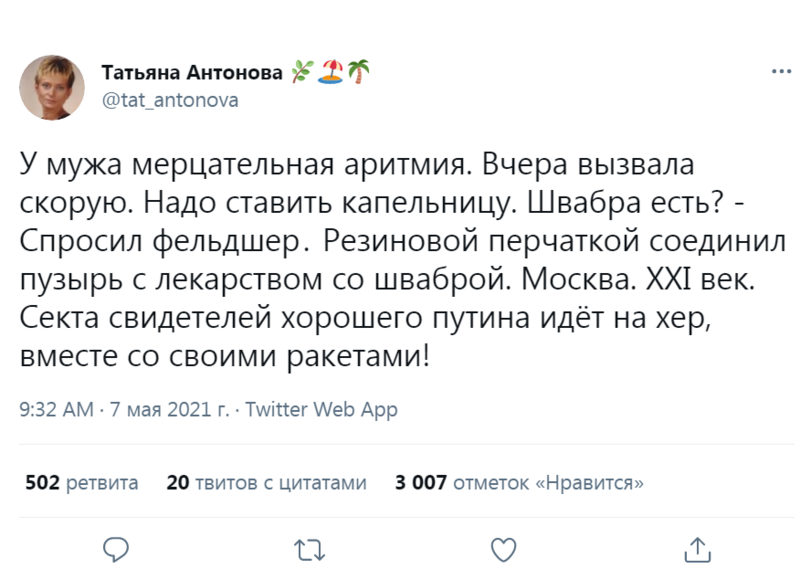
Task: Like the tweet with the heart icon
Action: (x=505, y=547)
